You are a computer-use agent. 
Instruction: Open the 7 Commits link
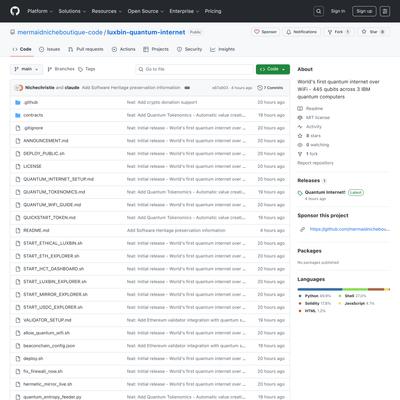click(x=270, y=88)
